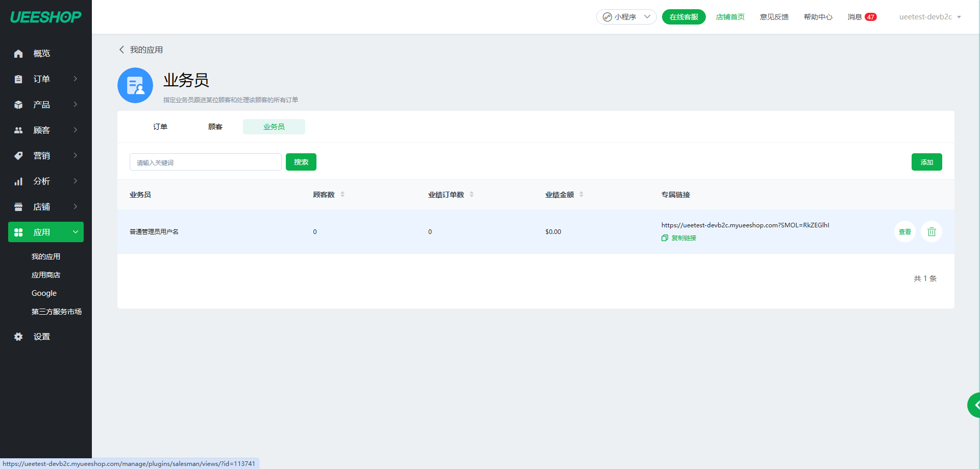The height and width of the screenshot is (469, 980).
Task: Click the 搜索 search button
Action: pyautogui.click(x=301, y=162)
